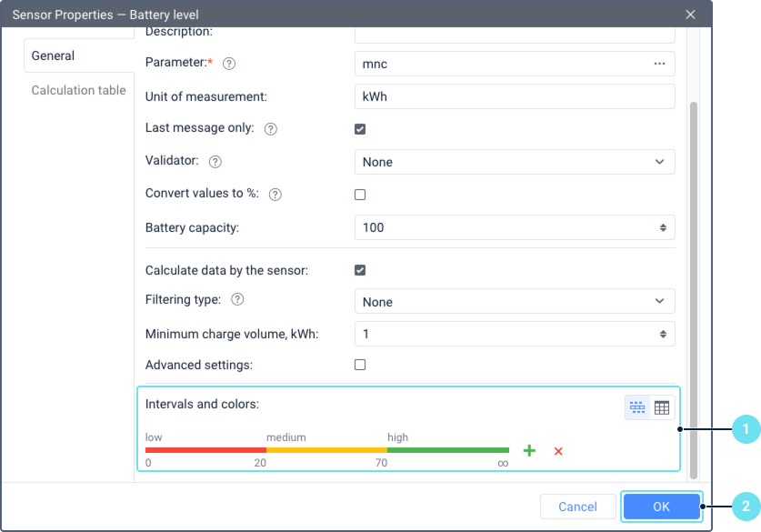
Task: Tick the Advanced settings checkbox
Action: point(360,365)
